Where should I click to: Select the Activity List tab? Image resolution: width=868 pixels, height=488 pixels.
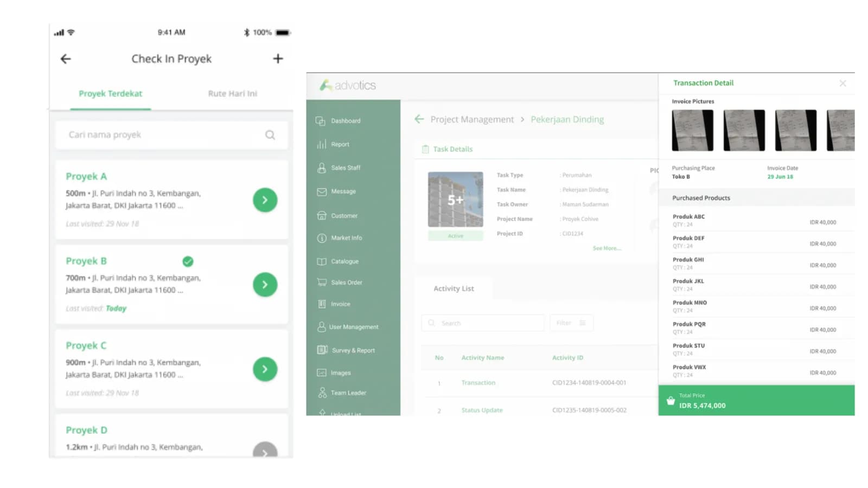pyautogui.click(x=454, y=288)
